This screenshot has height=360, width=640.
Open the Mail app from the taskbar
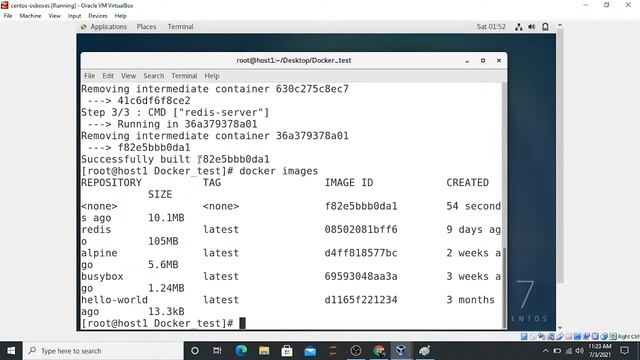click(x=310, y=351)
